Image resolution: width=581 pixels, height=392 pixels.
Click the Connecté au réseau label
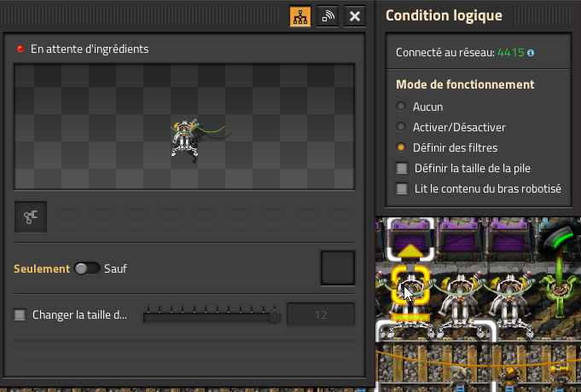(x=445, y=53)
